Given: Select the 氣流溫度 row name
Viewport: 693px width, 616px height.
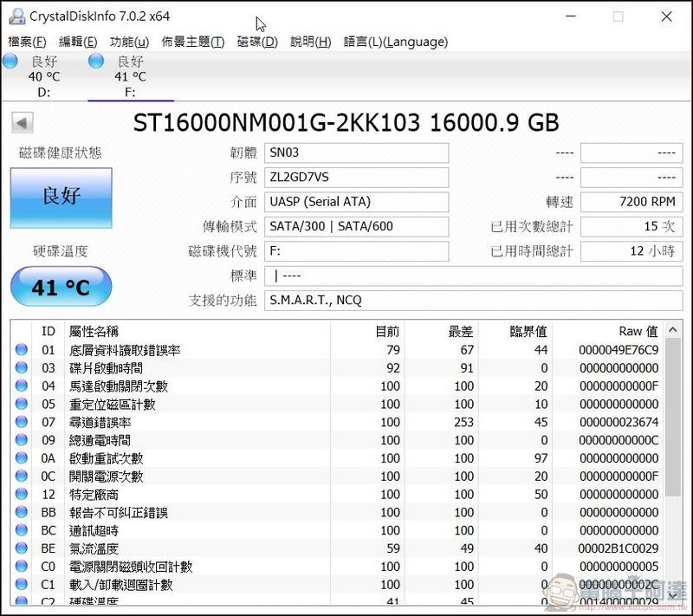Looking at the screenshot, I should coord(94,548).
